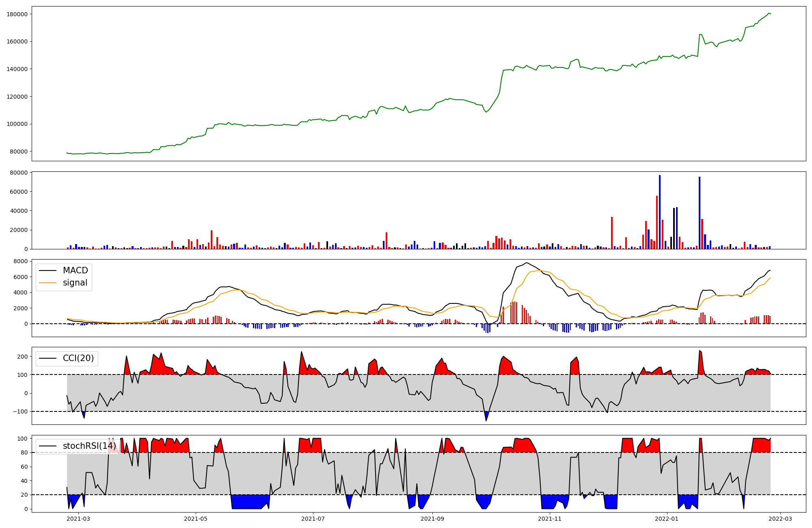The width and height of the screenshot is (812, 528).
Task: Click the 2021-05 date tick label
Action: tap(196, 518)
